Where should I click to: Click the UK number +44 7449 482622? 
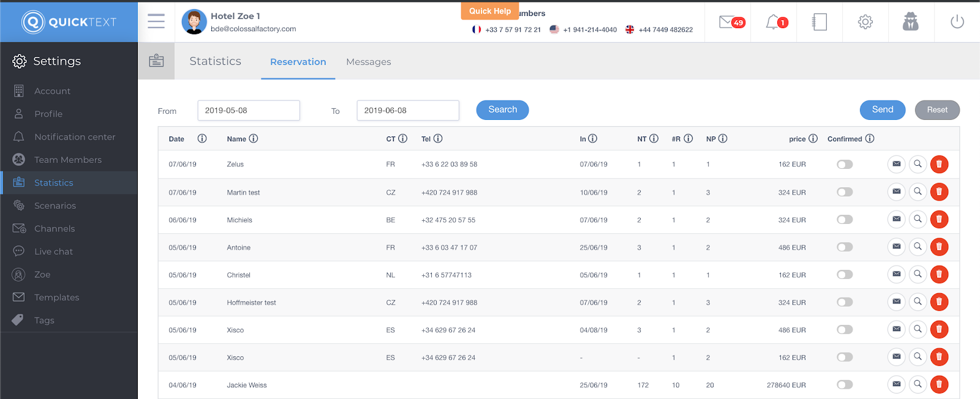[666, 29]
